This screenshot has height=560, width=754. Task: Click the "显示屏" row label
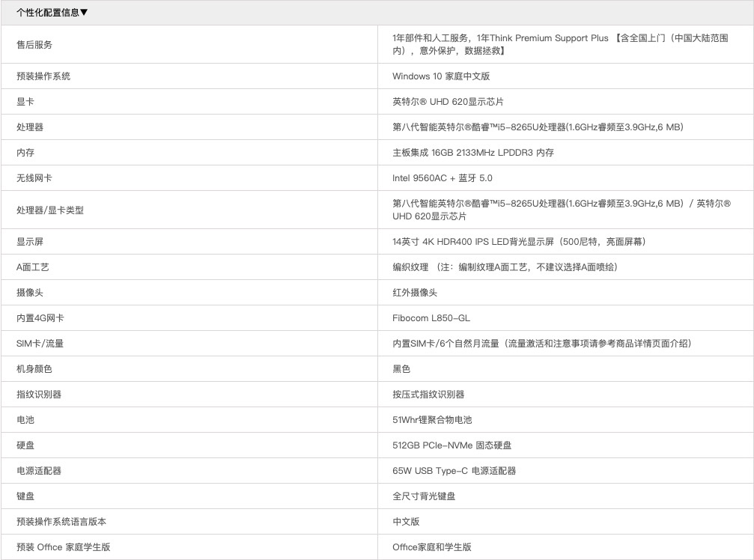[x=30, y=241]
